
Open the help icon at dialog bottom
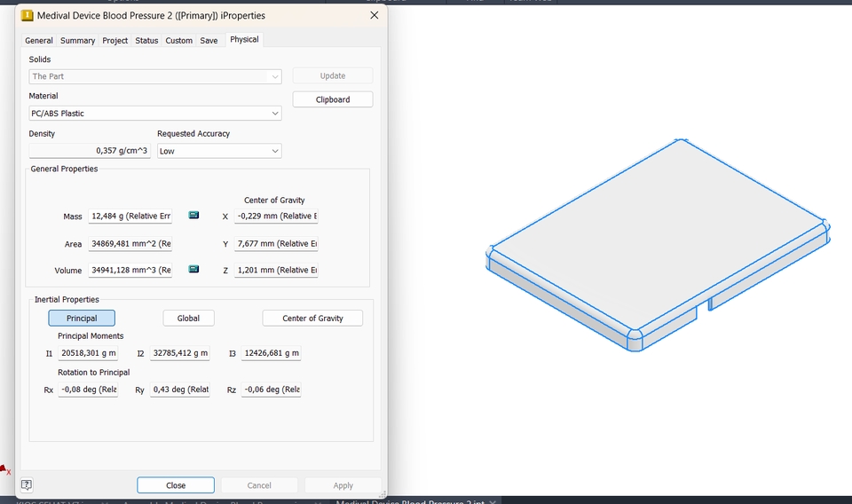point(27,484)
